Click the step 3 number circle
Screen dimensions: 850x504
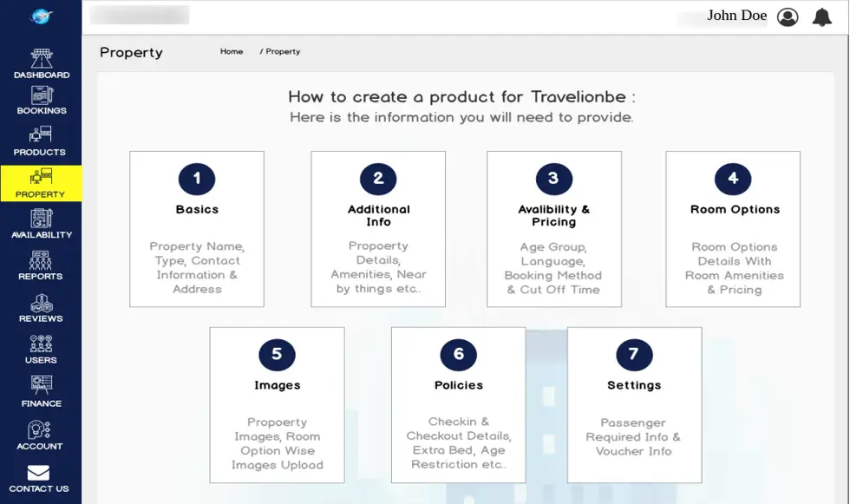coord(554,179)
